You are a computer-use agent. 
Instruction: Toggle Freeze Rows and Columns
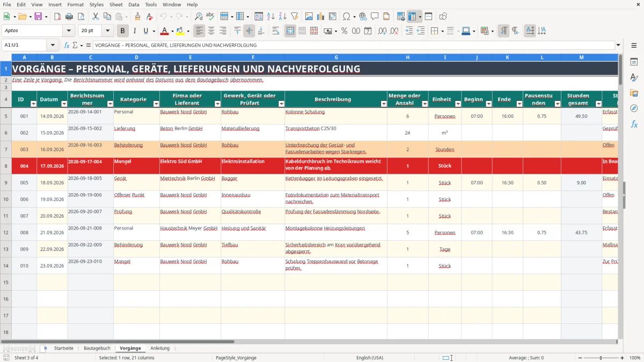[x=412, y=17]
